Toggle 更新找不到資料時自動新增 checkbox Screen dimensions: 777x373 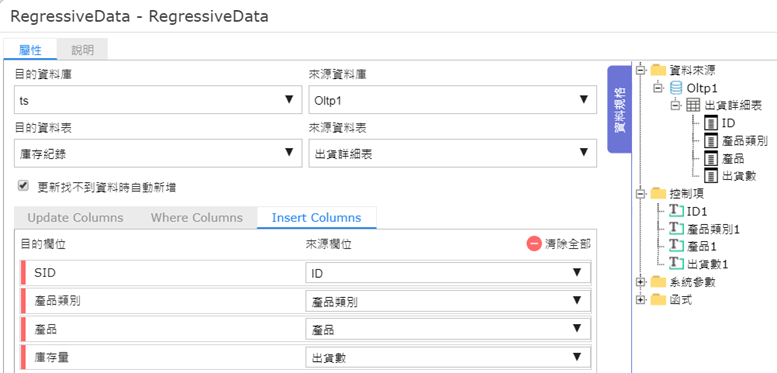(22, 186)
